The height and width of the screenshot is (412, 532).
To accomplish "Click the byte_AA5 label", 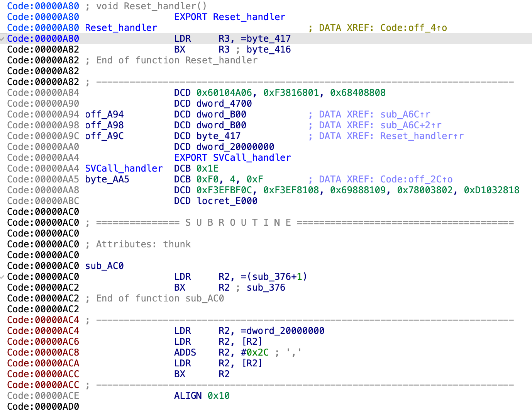I will coord(107,179).
